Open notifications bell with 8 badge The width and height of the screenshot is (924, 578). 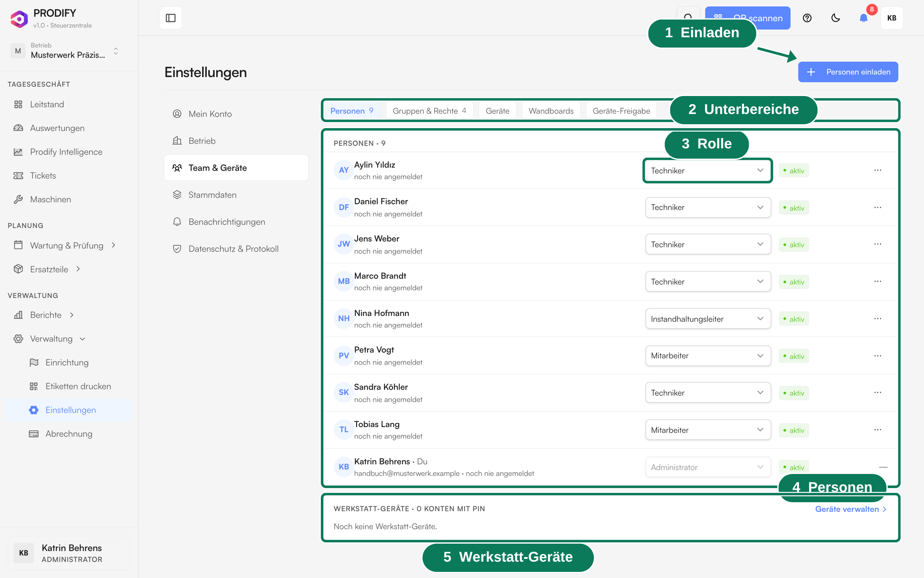(x=864, y=18)
